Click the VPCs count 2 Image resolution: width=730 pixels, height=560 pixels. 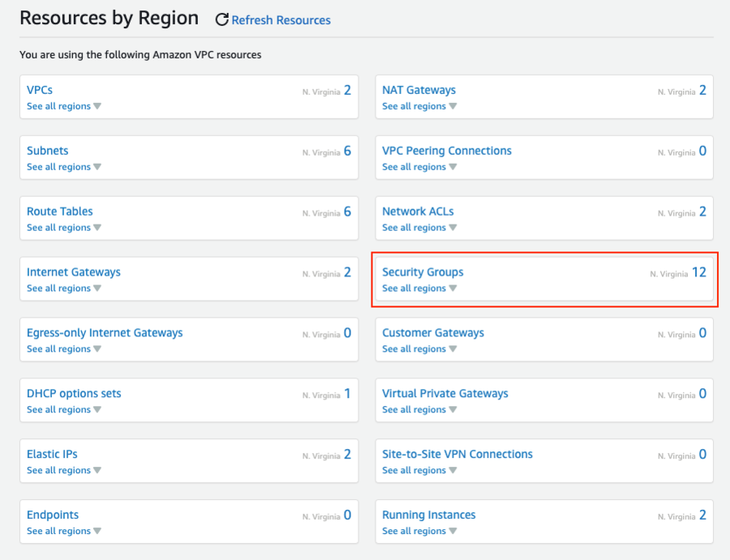click(x=347, y=90)
